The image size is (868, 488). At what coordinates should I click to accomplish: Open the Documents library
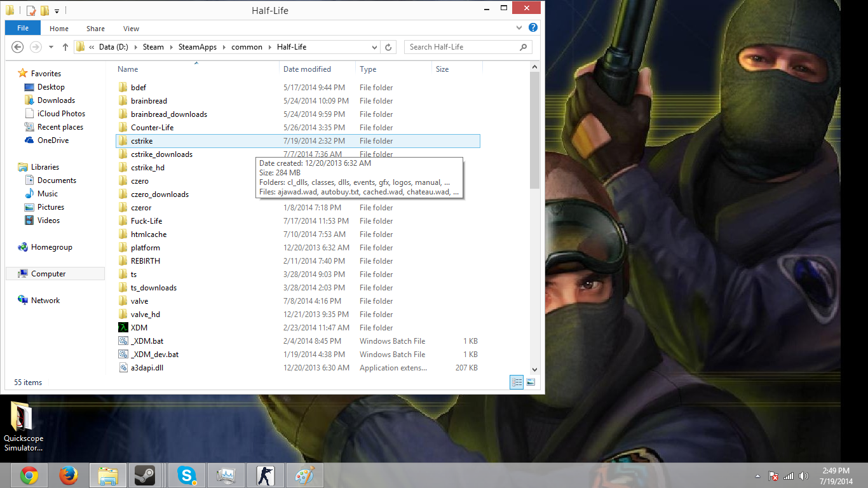coord(57,180)
